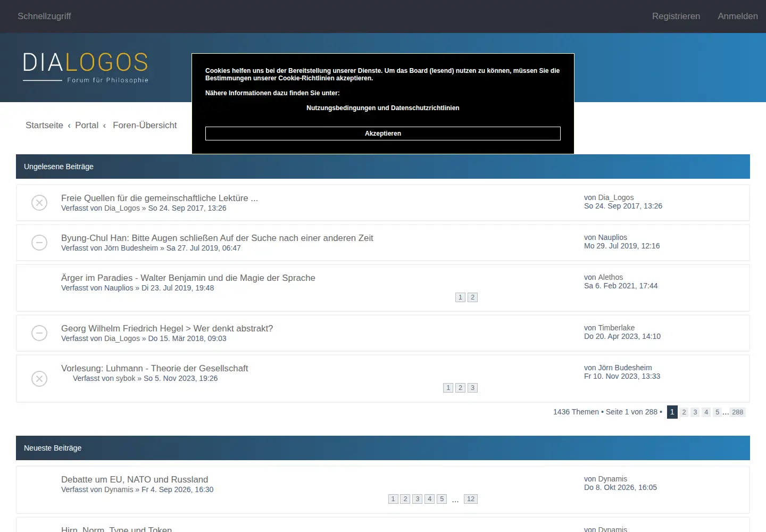766x532 pixels.
Task: Click the topic status icon for Vorlesung: Luhmann
Action: click(x=39, y=379)
